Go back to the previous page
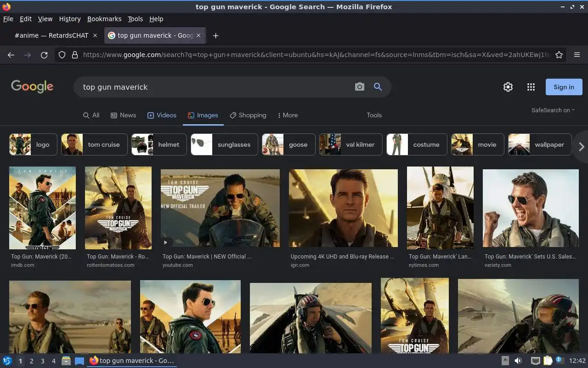 tap(11, 55)
